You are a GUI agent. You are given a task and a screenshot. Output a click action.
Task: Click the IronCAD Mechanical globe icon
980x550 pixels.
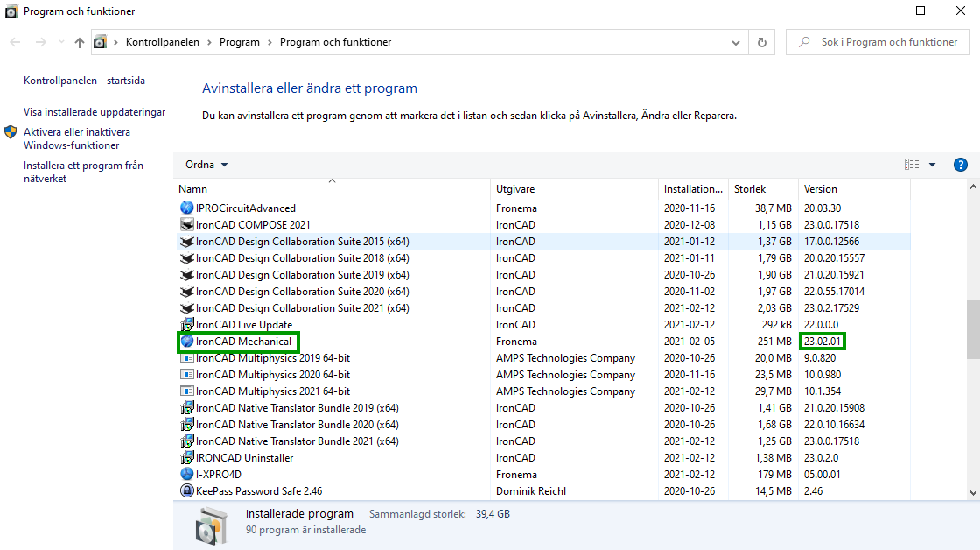[187, 341]
